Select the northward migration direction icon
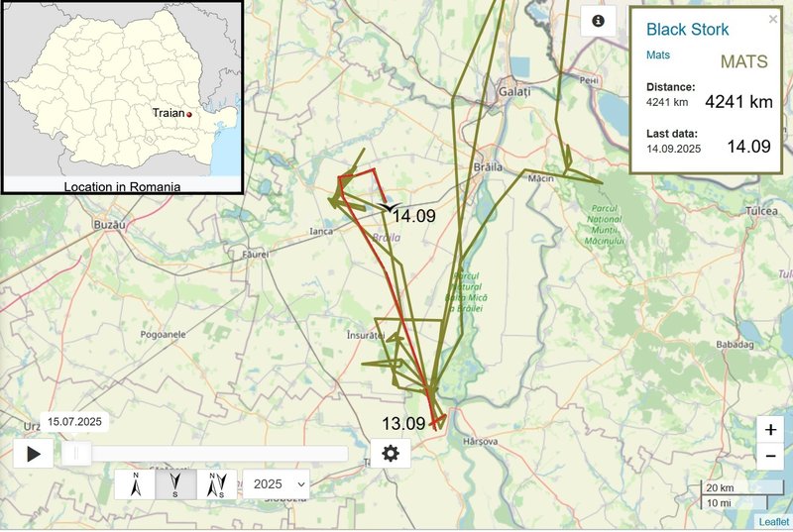The height and width of the screenshot is (532, 793). (135, 484)
